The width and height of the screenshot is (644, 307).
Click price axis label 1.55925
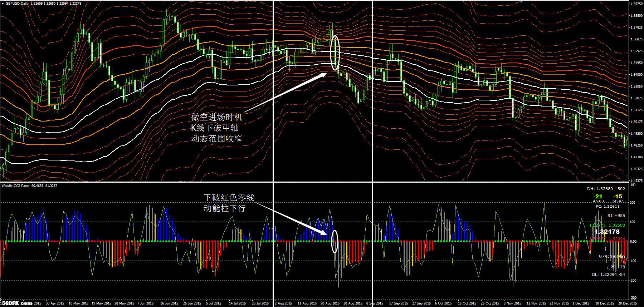(x=636, y=51)
